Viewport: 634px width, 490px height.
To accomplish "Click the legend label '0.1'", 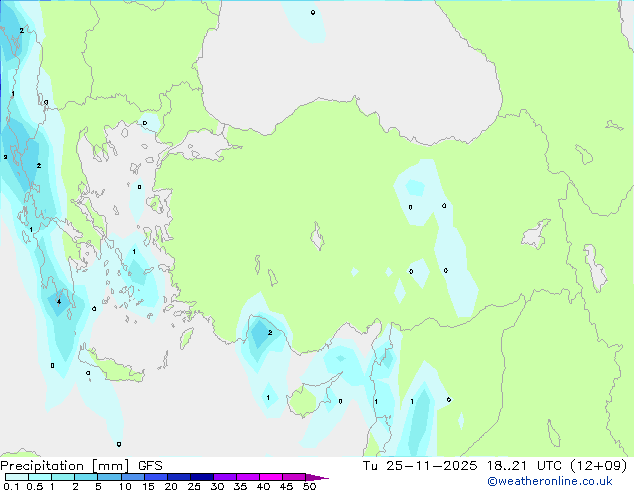I will tap(11, 486).
